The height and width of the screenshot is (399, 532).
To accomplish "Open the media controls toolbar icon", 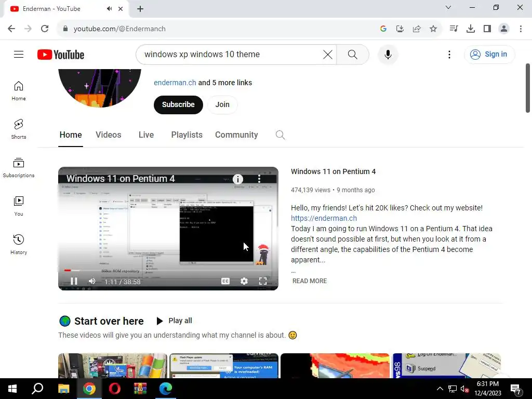I will tap(454, 29).
